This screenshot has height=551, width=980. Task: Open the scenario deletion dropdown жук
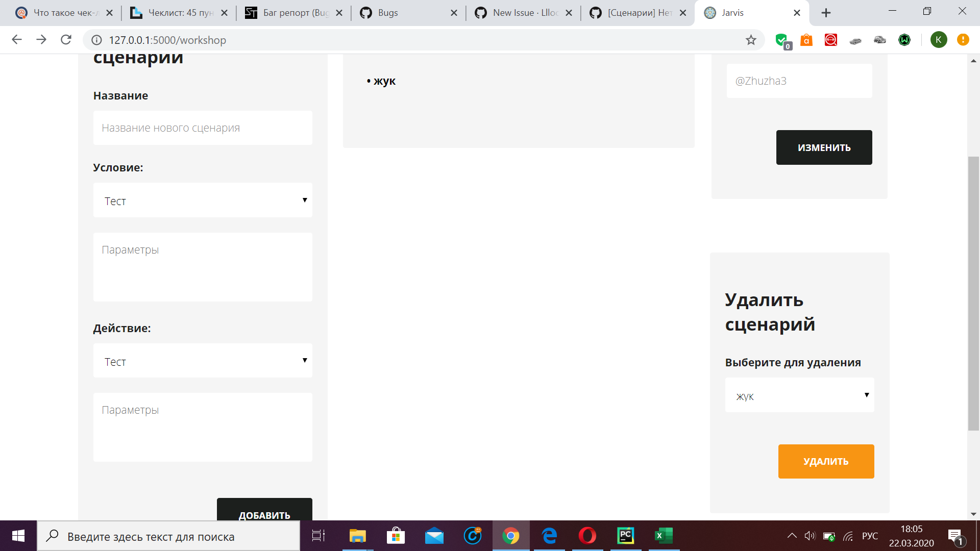[x=799, y=396]
